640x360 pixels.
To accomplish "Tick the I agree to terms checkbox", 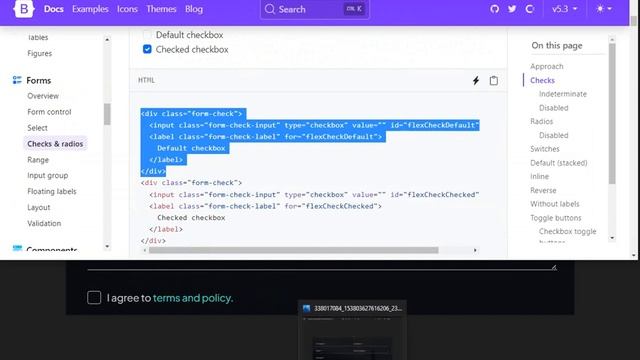I will point(94,298).
